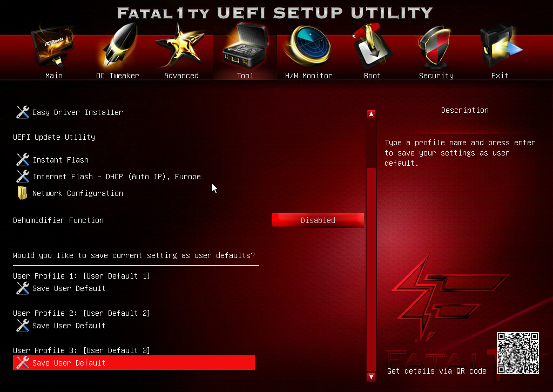Save User Default for Profile 3
This screenshot has height=392, width=553.
134,363
